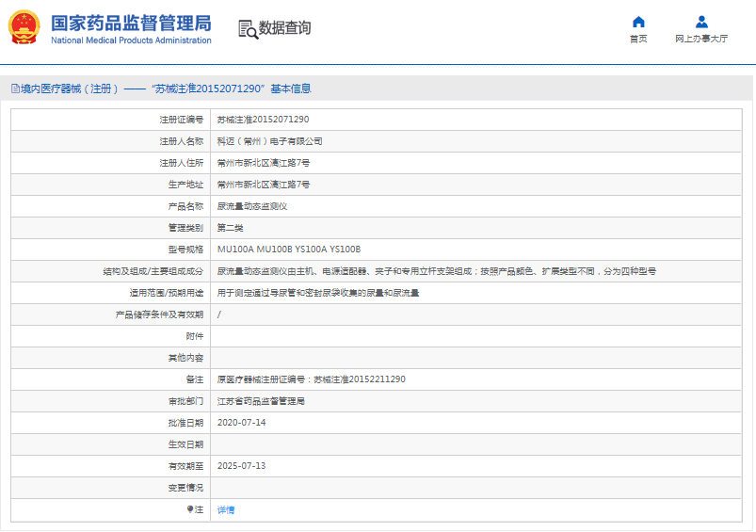756x532 pixels.
Task: Click National Medical Products Administration English subtitle
Action: 131,40
